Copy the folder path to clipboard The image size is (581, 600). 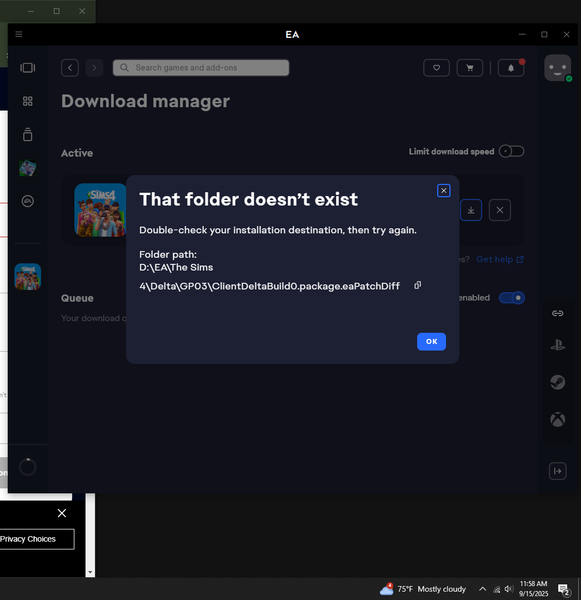[418, 285]
